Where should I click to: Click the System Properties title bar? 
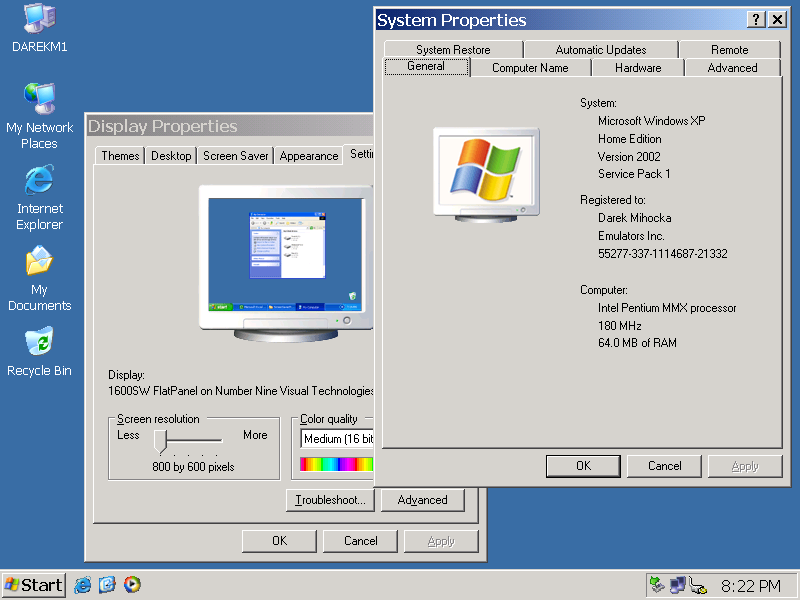pos(561,20)
